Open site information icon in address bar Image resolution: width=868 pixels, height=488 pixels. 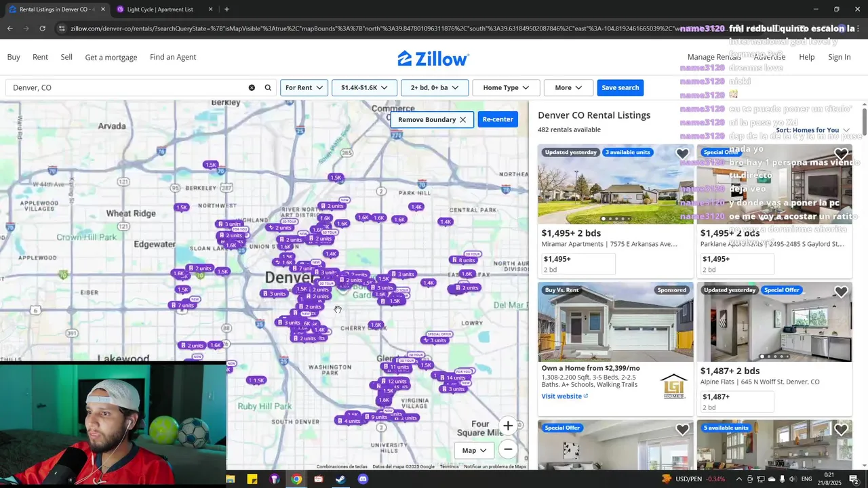click(x=62, y=28)
